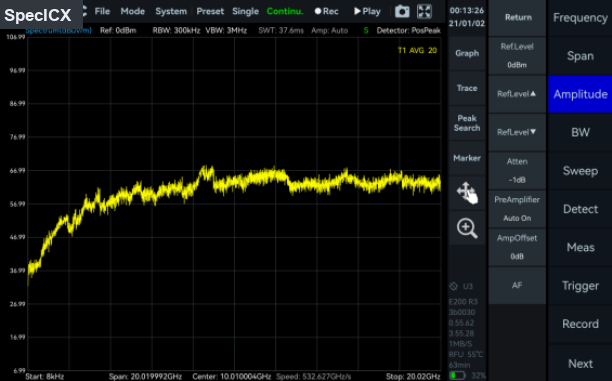Open the System menu
This screenshot has height=381, width=612.
[171, 11]
